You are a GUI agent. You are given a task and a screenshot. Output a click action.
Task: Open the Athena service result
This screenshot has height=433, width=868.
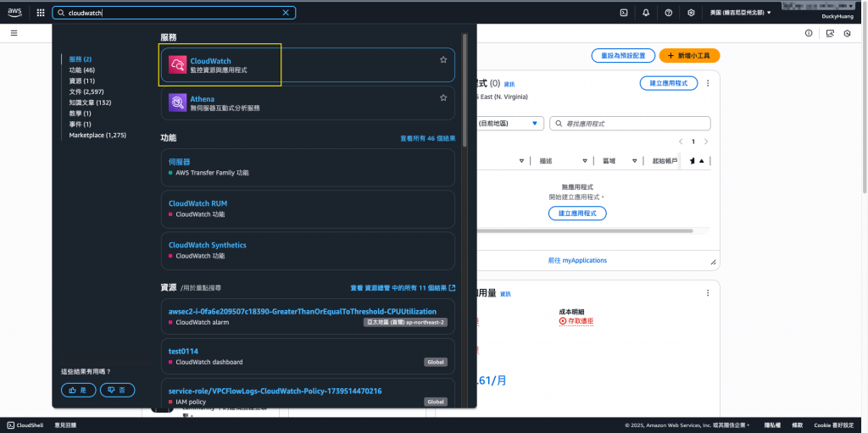[x=308, y=103]
